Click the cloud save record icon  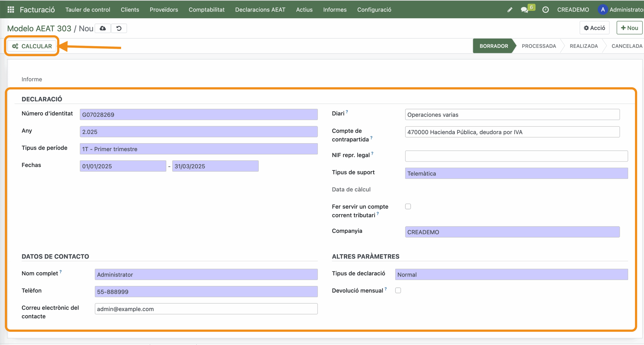[103, 28]
